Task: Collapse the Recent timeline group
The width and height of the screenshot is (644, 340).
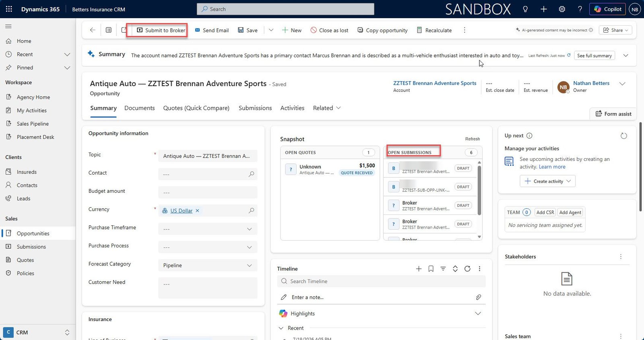Action: 281,328
